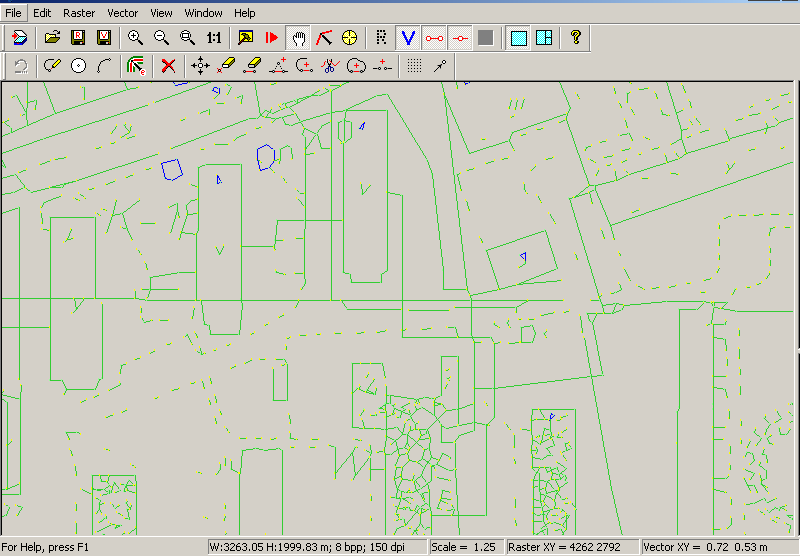Click the yellow question mark help button
This screenshot has height=556, width=800.
pos(575,38)
